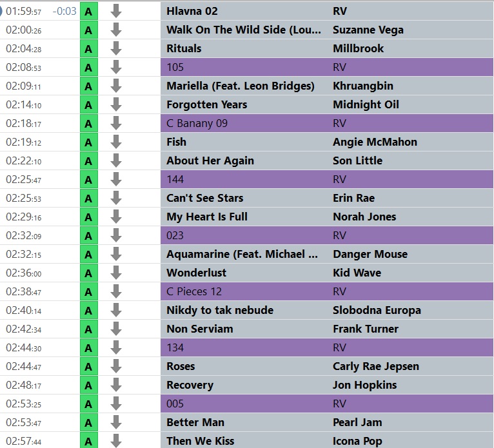494x448 pixels.
Task: Click the start time 02:09:11
Action: [x=24, y=86]
